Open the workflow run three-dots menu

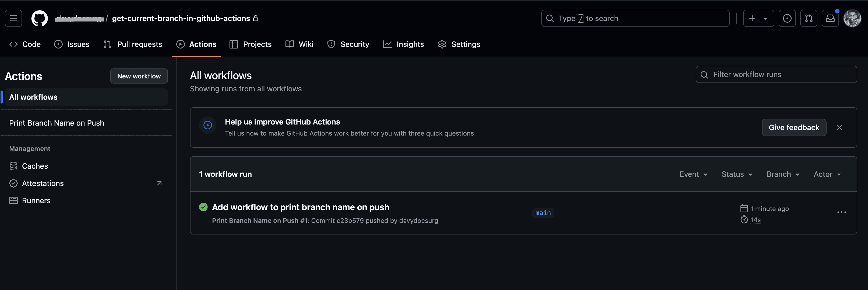click(x=841, y=212)
